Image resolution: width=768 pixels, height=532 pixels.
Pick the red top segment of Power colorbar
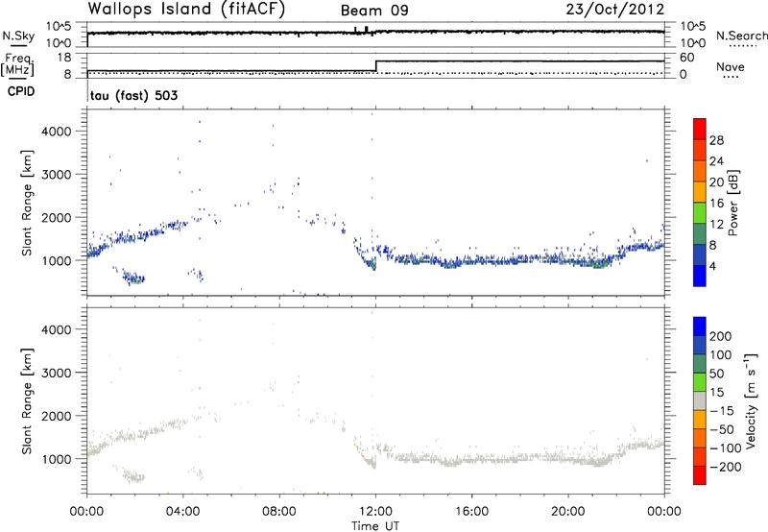tap(700, 130)
